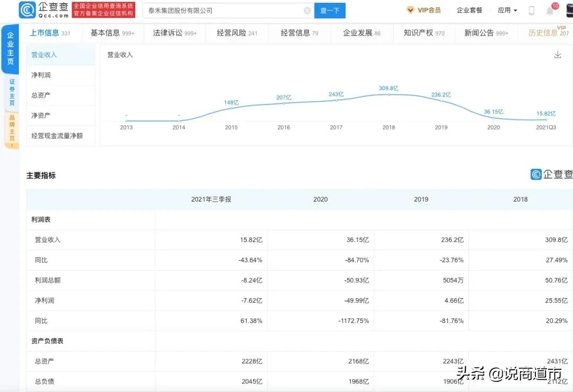Open VIP会员 membership link
Screen dimensions: 573x392
[x=429, y=10]
